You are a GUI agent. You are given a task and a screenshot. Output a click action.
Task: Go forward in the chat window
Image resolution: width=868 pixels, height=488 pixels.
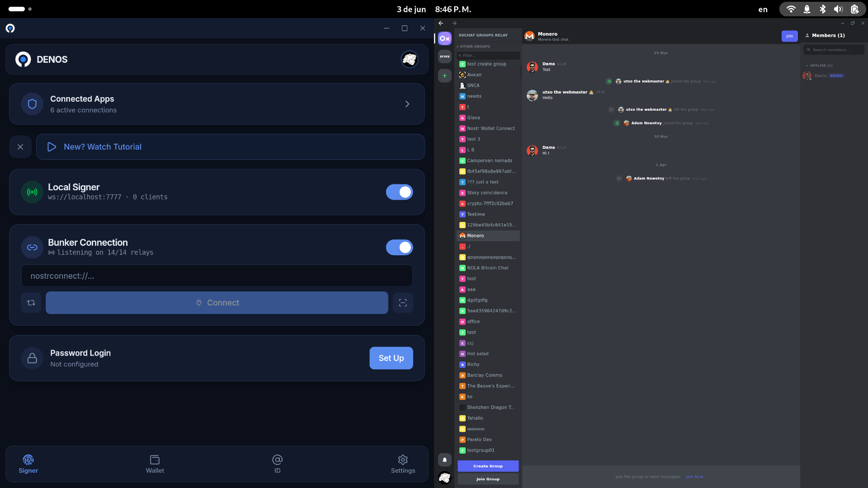[454, 23]
